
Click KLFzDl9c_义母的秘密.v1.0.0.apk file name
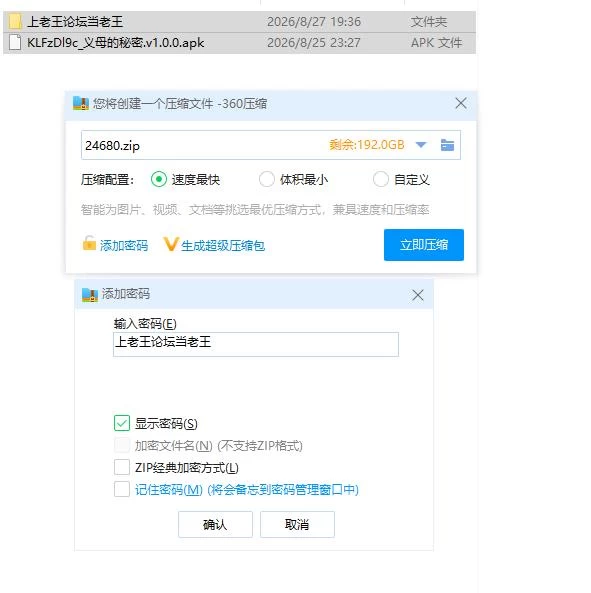[115, 43]
